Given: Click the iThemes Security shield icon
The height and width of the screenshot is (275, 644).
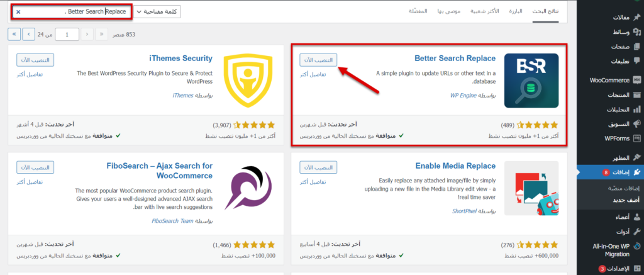Looking at the screenshot, I should (x=248, y=80).
